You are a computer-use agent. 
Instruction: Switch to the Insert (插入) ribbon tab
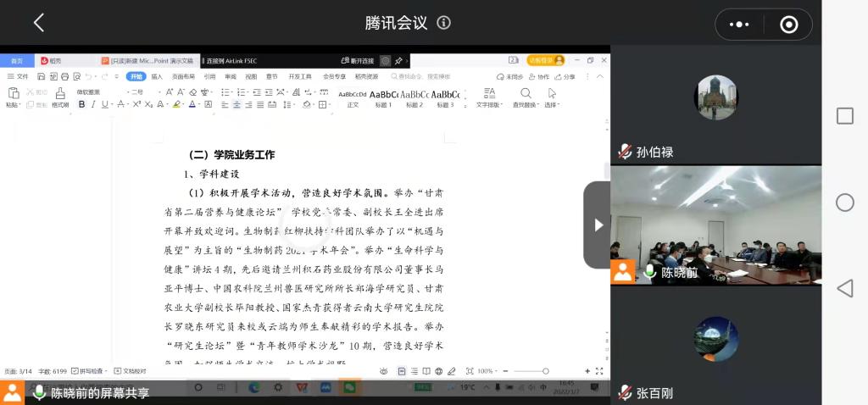point(158,76)
